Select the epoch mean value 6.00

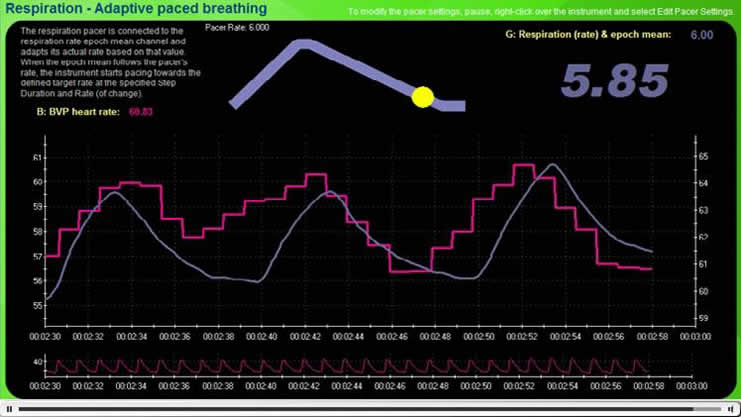(701, 35)
